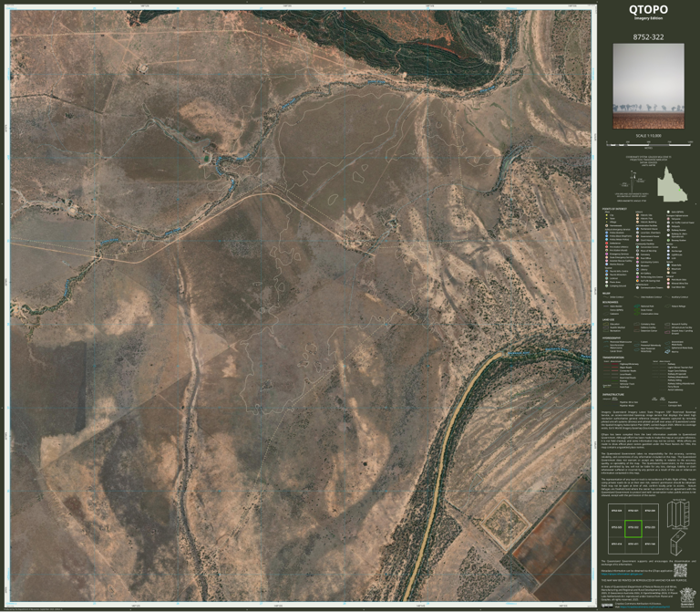The height and width of the screenshot is (612, 700).
Task: Select the map sheet number 8752-322 heading
Action: [648, 37]
